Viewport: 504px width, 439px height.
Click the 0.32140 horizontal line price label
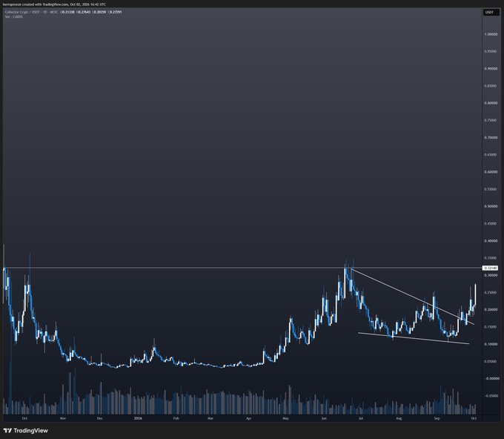491,268
